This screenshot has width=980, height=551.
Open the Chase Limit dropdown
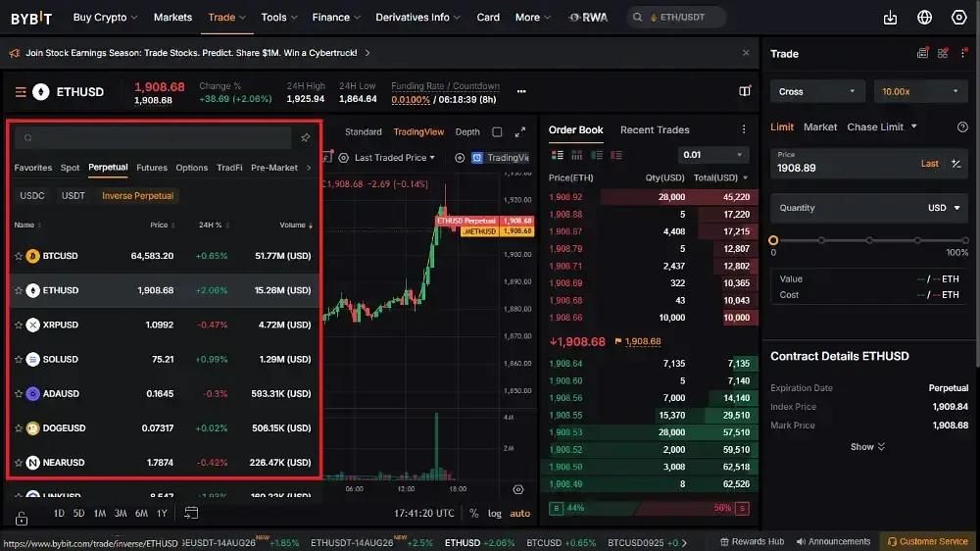click(x=882, y=126)
